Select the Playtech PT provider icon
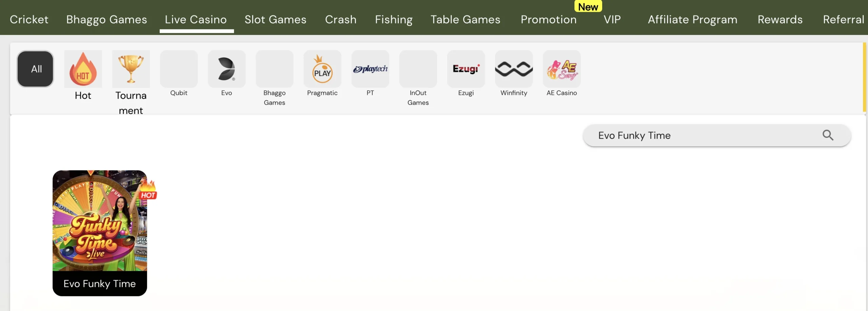 coord(370,69)
